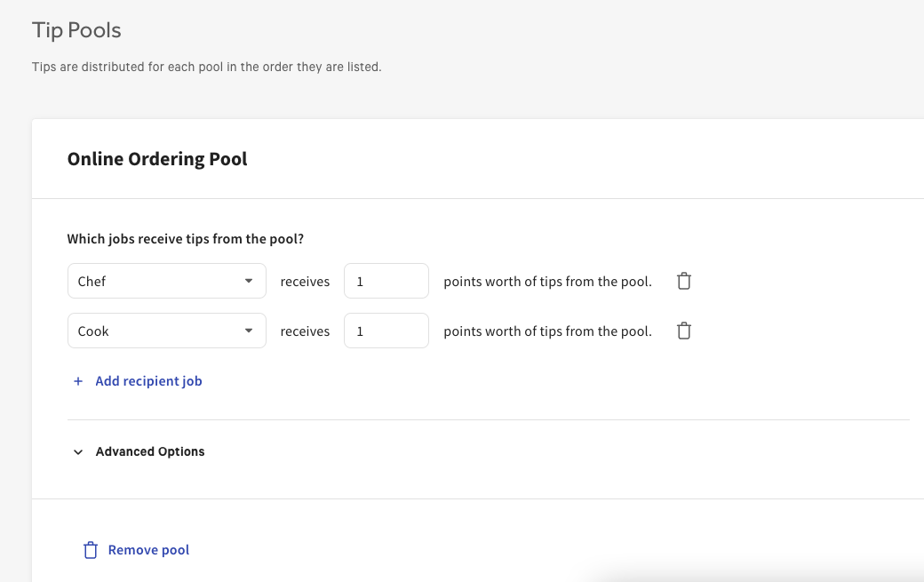
Task: Click the Online Ordering Pool title
Action: coord(157,158)
